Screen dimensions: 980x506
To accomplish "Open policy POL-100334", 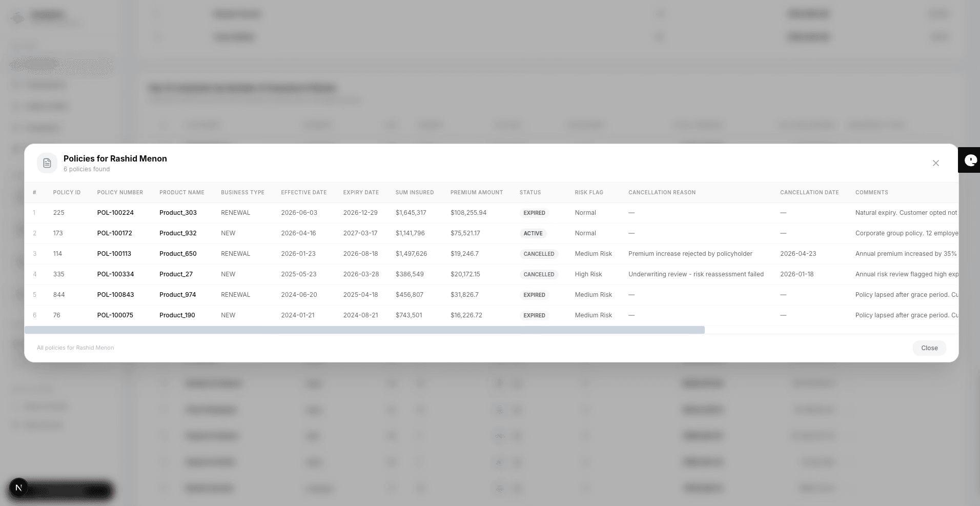I will coord(116,274).
